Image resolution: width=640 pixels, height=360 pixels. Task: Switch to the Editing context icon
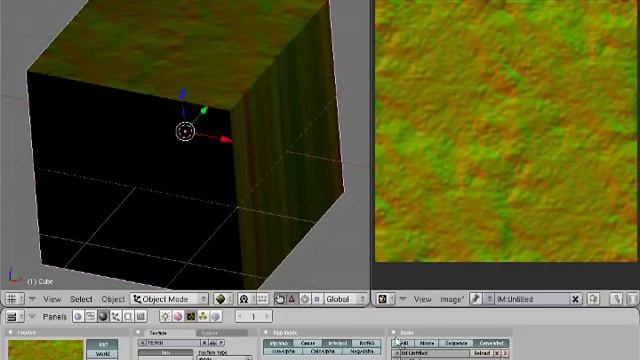(x=128, y=316)
